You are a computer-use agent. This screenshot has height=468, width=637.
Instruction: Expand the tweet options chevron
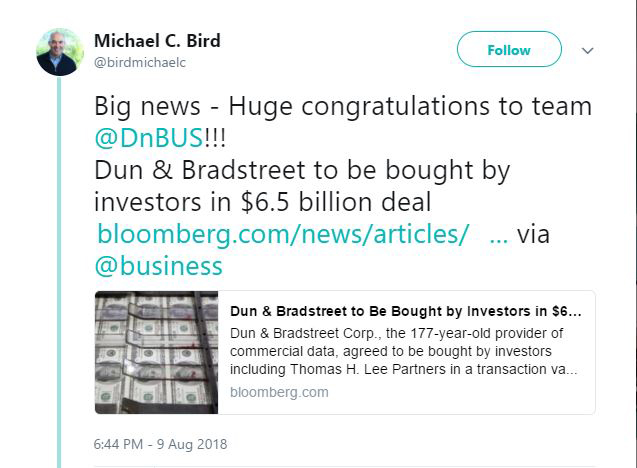click(588, 50)
